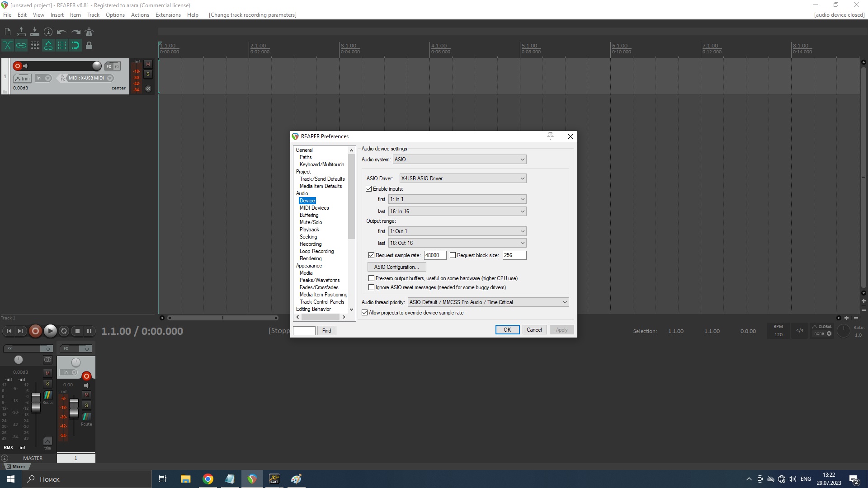The height and width of the screenshot is (488, 868).
Task: Open Chrome from the Windows taskbar
Action: (208, 479)
